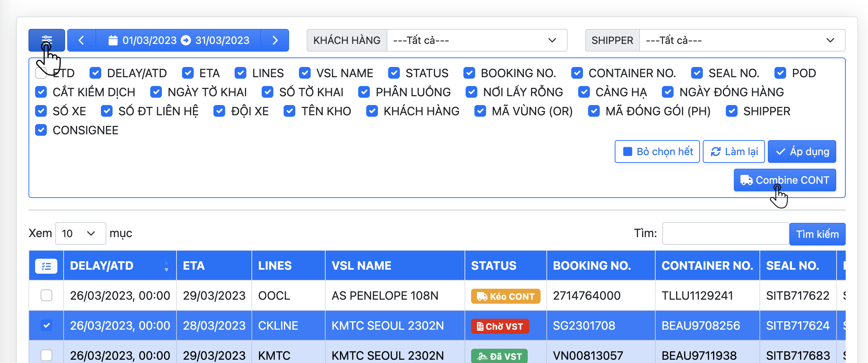
Task: Click the red Chờ VST status badge
Action: tap(500, 326)
